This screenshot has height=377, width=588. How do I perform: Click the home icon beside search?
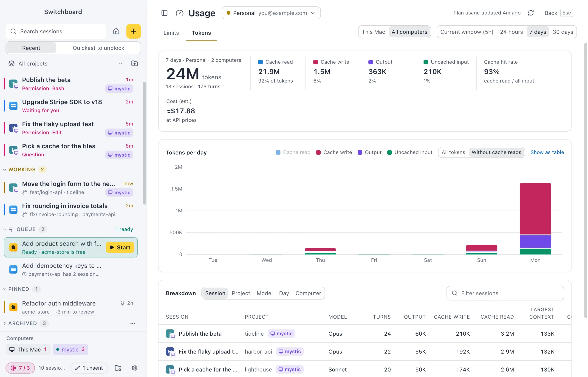tap(116, 31)
